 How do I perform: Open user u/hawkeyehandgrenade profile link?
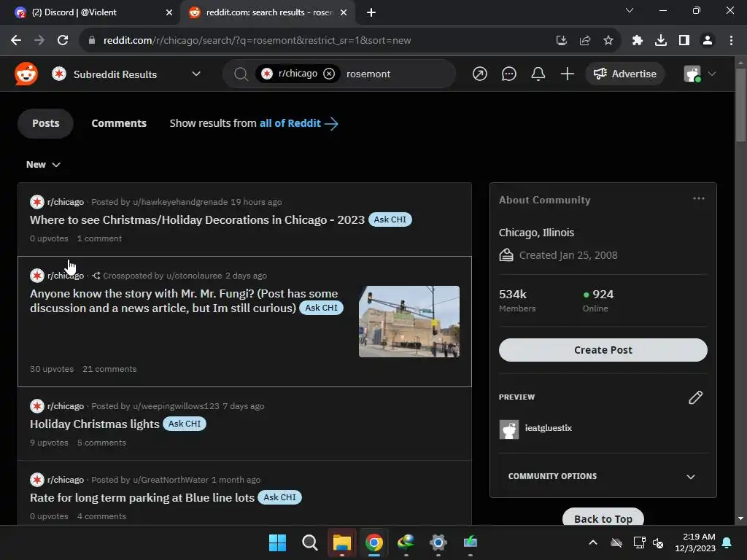point(180,202)
